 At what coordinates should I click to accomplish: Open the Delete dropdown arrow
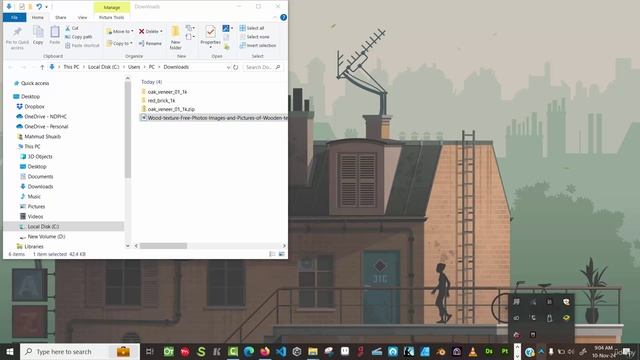click(x=161, y=31)
